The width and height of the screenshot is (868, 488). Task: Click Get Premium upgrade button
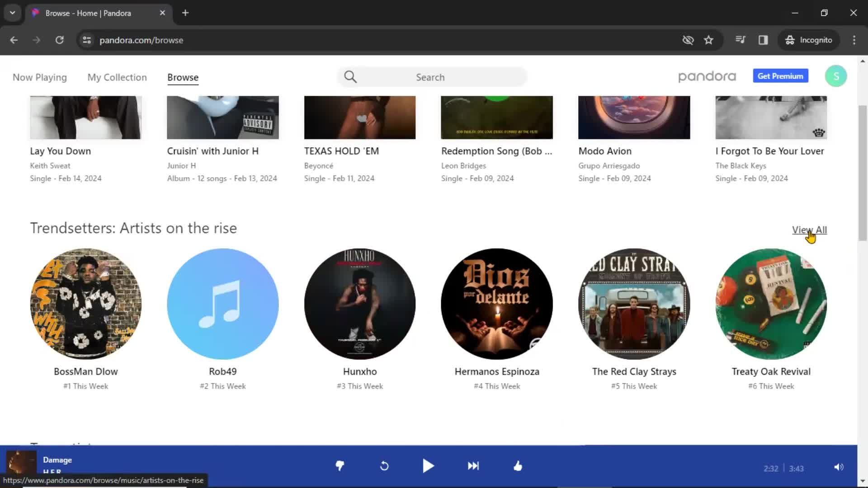780,76
